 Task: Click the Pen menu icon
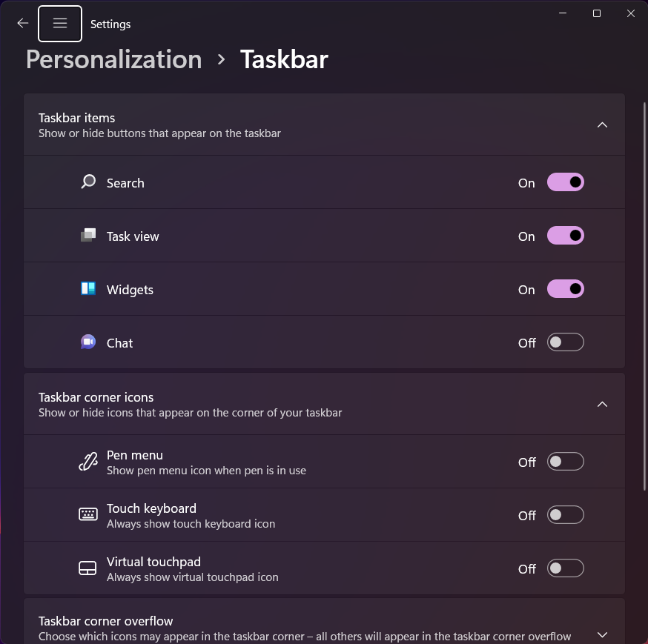[88, 462]
